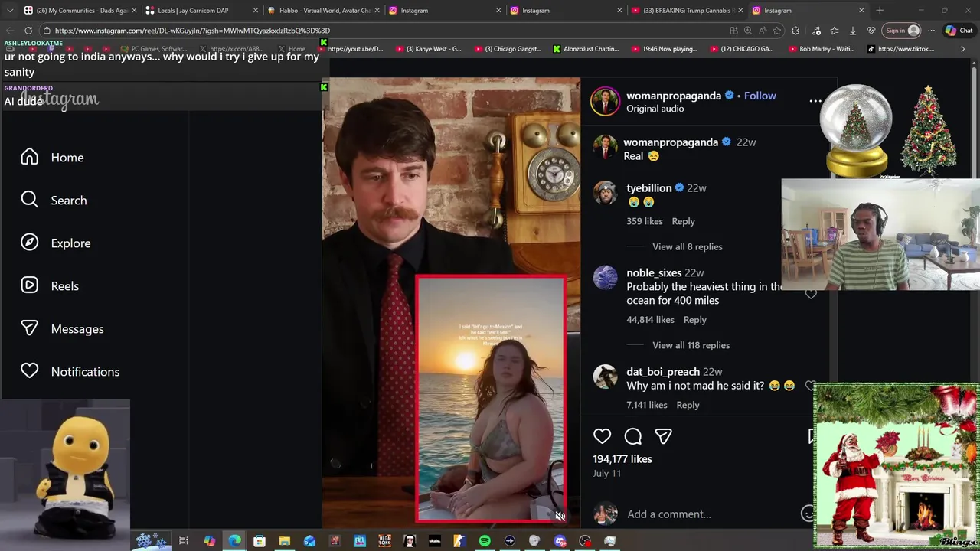
Task: Share the reel with paper plane icon
Action: point(663,436)
